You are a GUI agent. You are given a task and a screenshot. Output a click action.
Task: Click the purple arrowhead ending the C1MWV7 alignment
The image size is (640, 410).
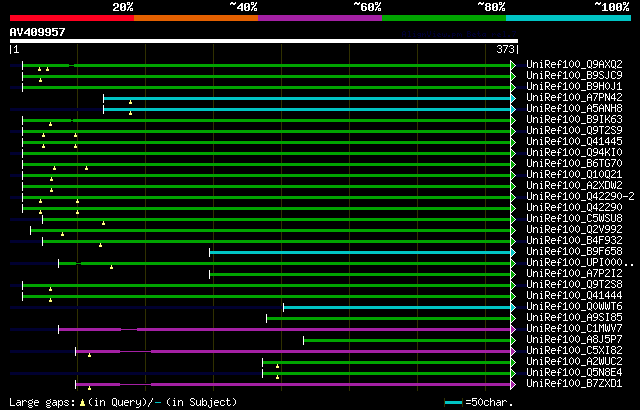[513, 330]
